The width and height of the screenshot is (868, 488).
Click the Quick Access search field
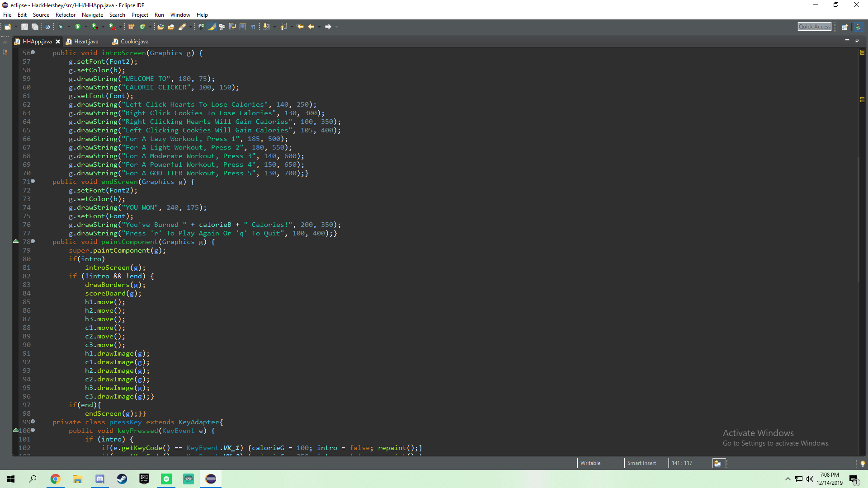pyautogui.click(x=814, y=27)
